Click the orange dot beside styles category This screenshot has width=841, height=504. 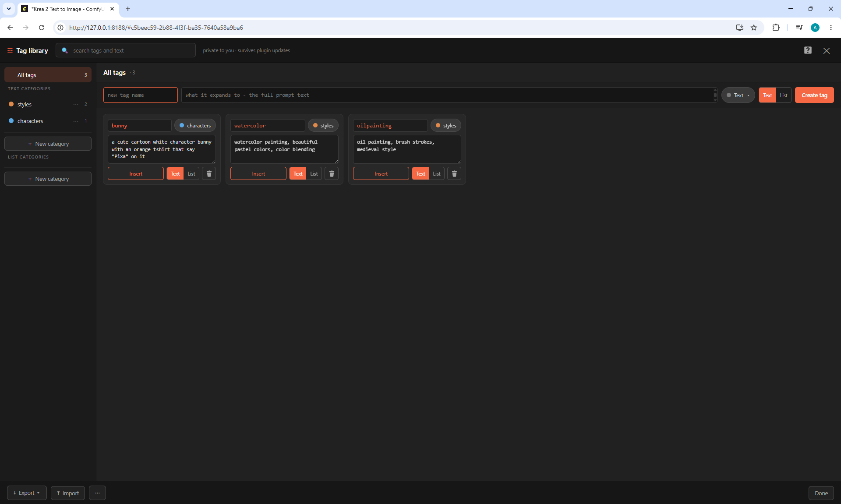(11, 104)
